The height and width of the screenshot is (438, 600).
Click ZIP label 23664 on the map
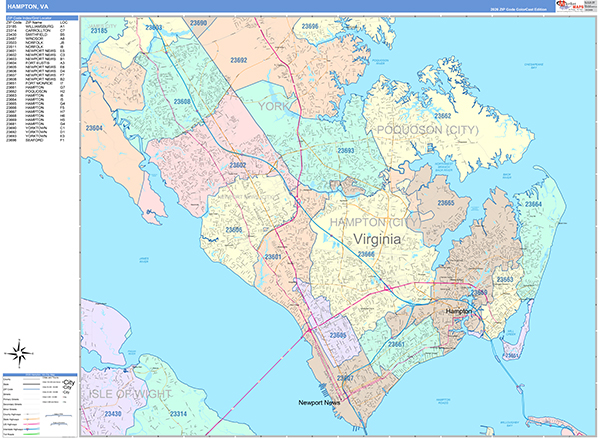pyautogui.click(x=533, y=204)
